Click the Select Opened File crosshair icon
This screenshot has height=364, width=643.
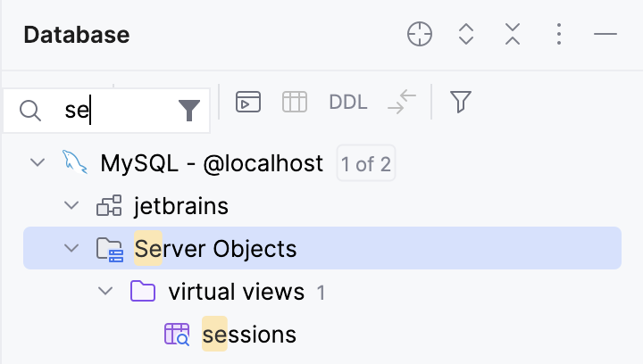tap(419, 35)
